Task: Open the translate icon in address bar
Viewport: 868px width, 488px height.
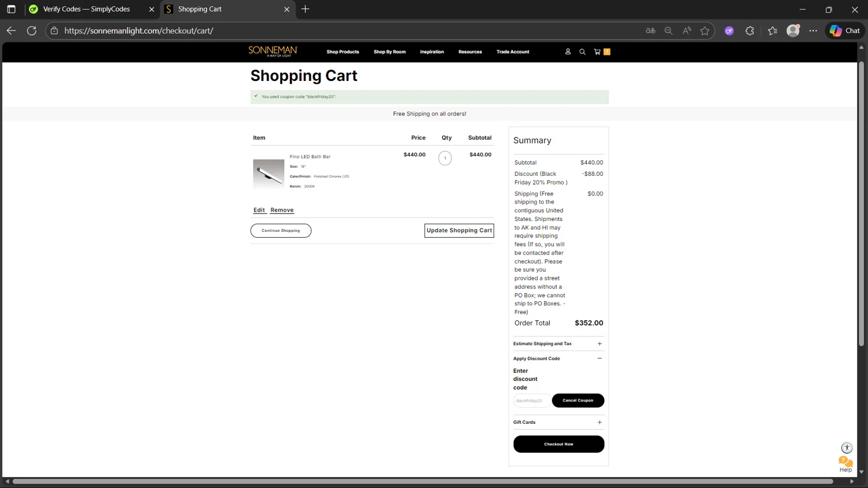Action: (x=650, y=31)
